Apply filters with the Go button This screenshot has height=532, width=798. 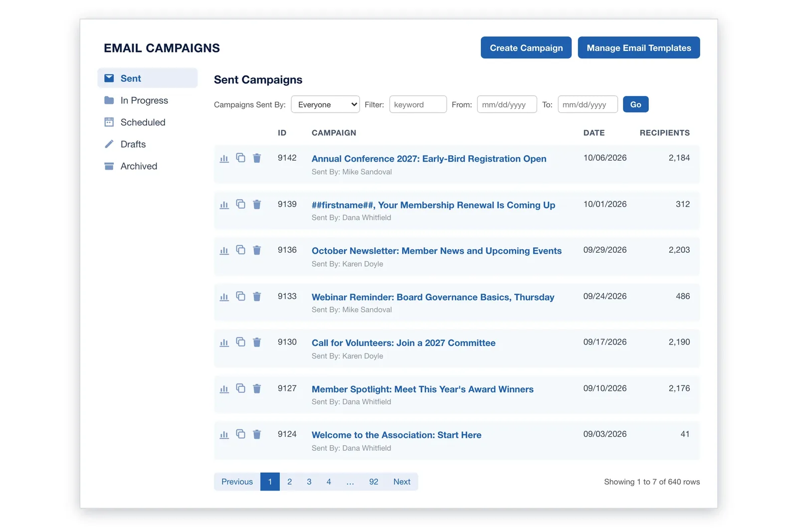point(636,104)
